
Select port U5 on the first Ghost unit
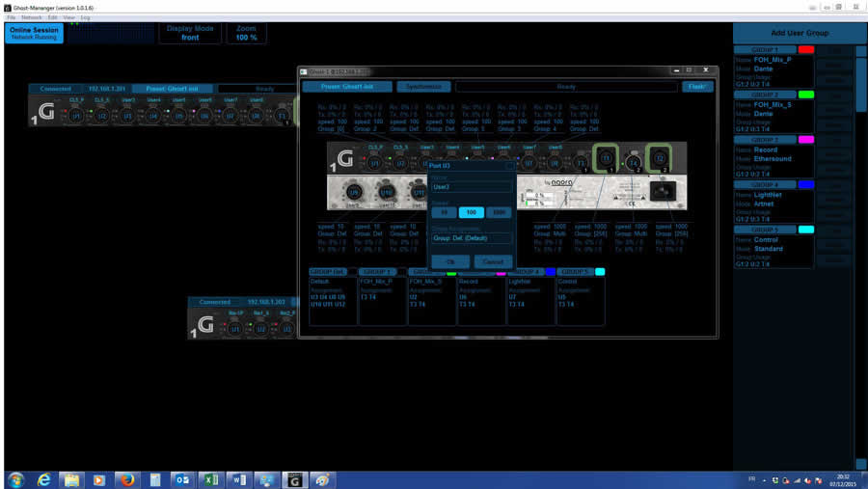point(178,116)
